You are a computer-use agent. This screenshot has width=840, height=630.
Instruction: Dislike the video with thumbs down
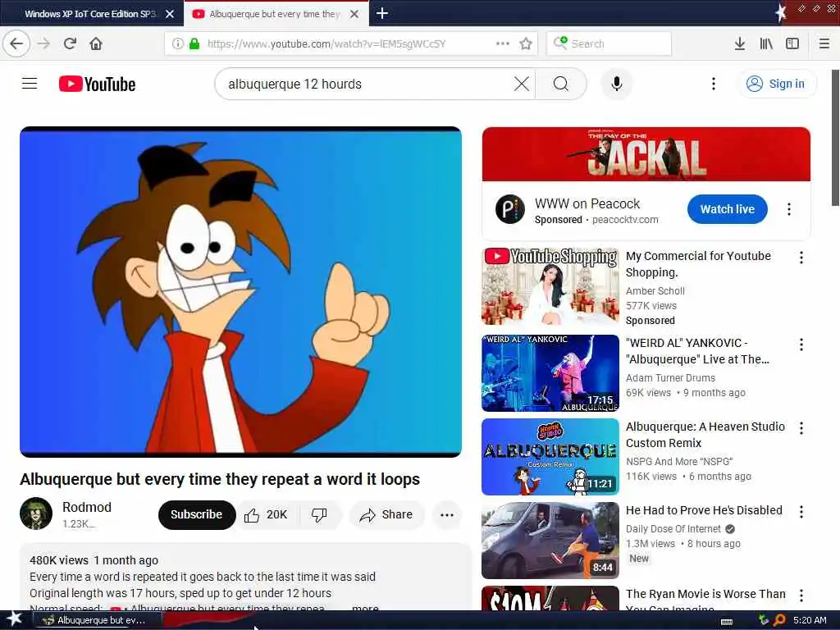point(320,515)
